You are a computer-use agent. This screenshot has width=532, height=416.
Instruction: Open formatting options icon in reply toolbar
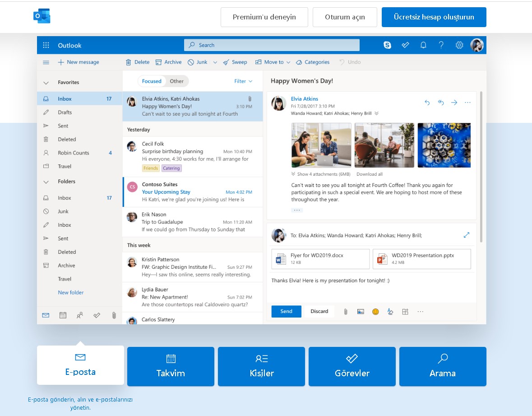[x=390, y=311]
